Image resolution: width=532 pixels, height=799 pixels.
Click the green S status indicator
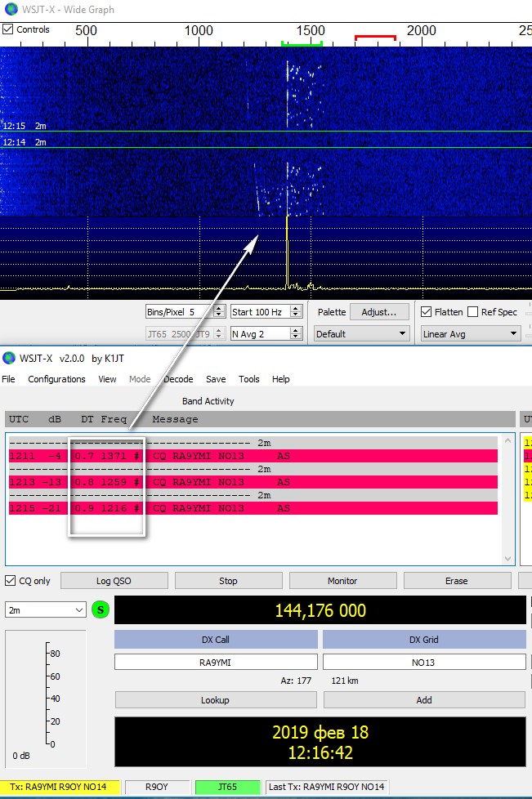[x=101, y=609]
